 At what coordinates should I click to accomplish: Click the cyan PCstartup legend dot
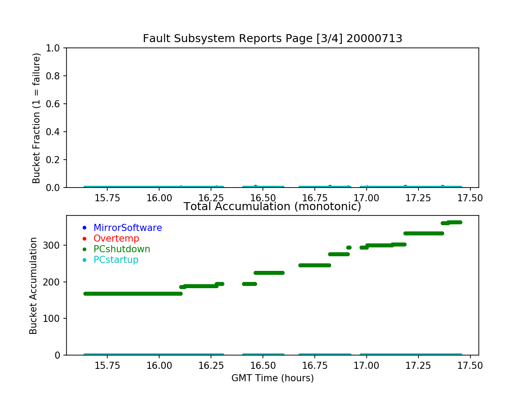tap(84, 260)
